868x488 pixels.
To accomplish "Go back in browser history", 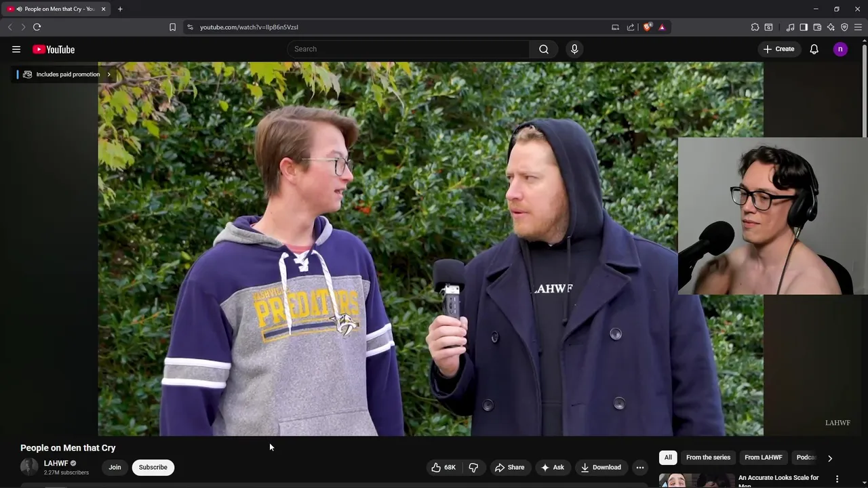I will [x=9, y=27].
